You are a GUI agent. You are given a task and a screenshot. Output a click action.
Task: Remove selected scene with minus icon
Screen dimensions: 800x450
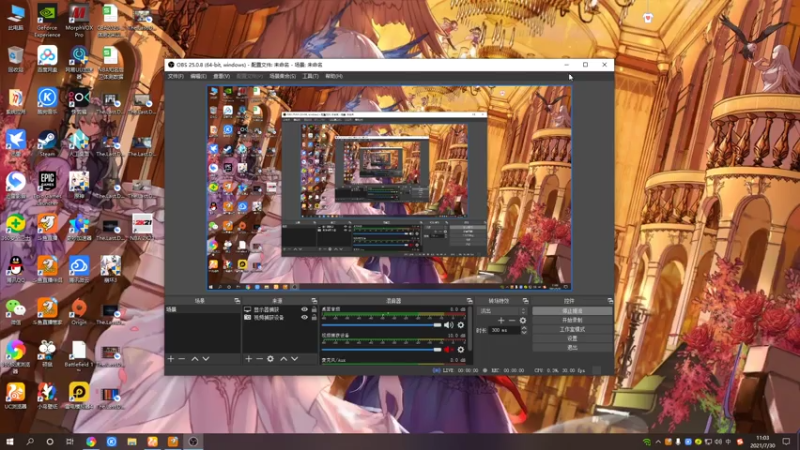click(182, 359)
